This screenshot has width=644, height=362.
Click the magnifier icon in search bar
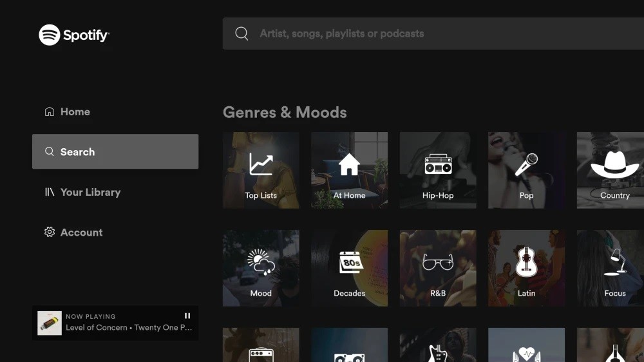pos(241,33)
